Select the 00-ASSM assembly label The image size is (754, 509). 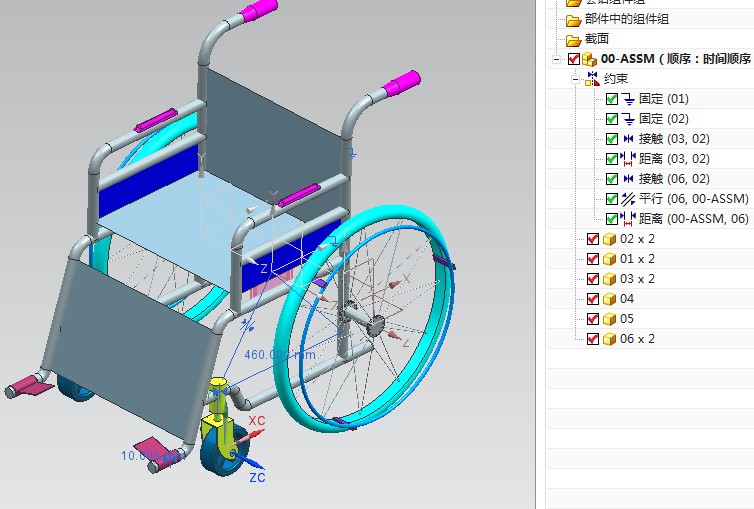coord(676,59)
